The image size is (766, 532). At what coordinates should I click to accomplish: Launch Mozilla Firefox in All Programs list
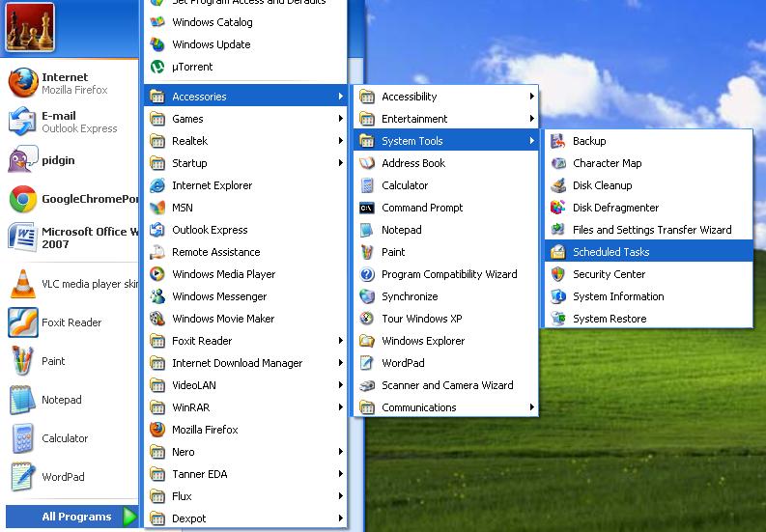(x=245, y=430)
